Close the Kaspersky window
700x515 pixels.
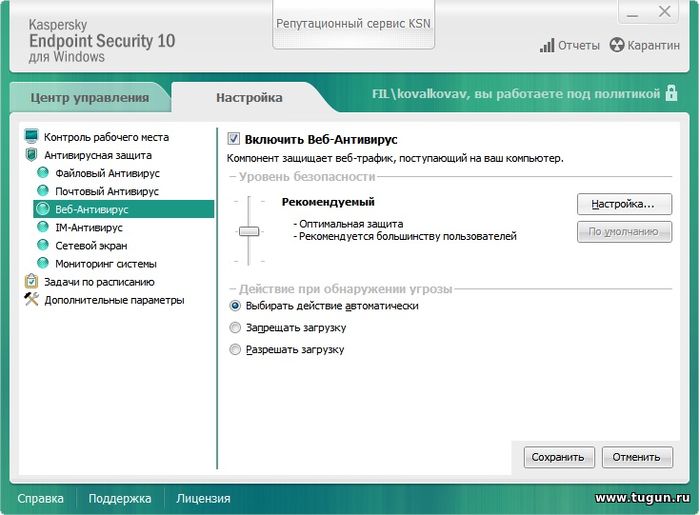tap(664, 12)
